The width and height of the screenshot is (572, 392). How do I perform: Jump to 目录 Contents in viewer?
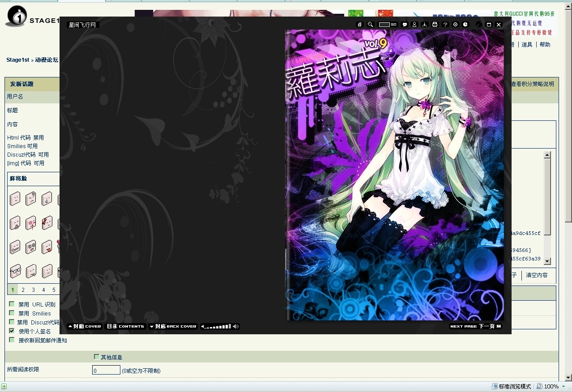click(125, 326)
